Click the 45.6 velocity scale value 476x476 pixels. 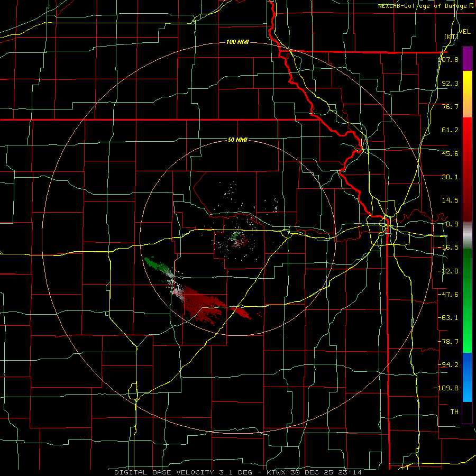tap(450, 153)
